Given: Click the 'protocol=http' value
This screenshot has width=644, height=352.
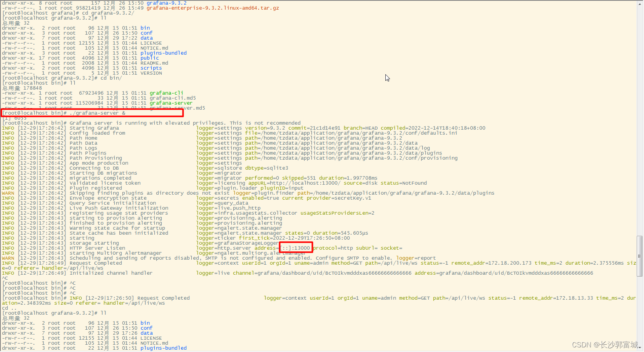Looking at the screenshot, I should [x=333, y=248].
